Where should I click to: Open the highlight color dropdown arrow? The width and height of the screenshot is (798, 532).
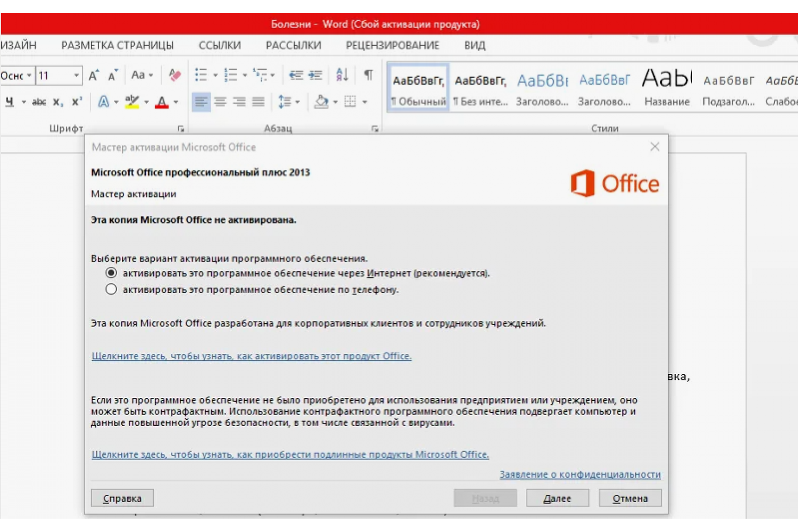[x=146, y=102]
